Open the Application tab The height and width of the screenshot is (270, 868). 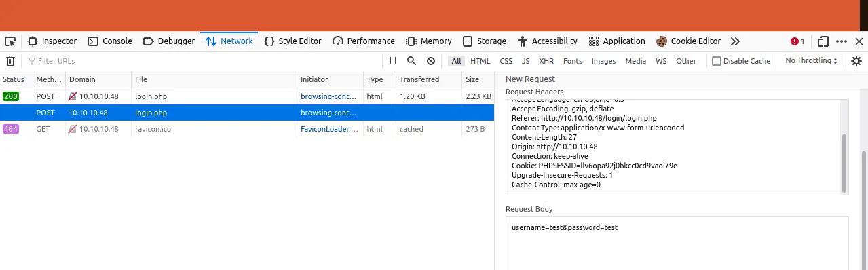(617, 41)
